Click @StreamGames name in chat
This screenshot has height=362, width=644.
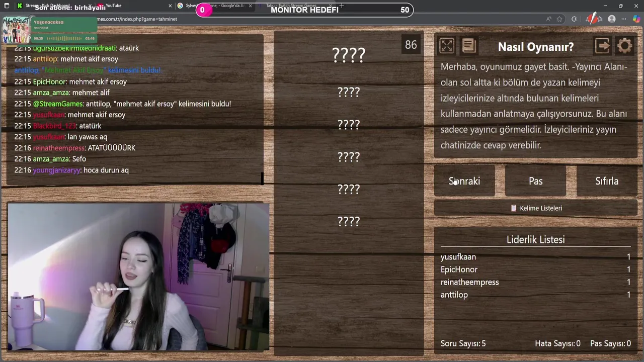58,104
